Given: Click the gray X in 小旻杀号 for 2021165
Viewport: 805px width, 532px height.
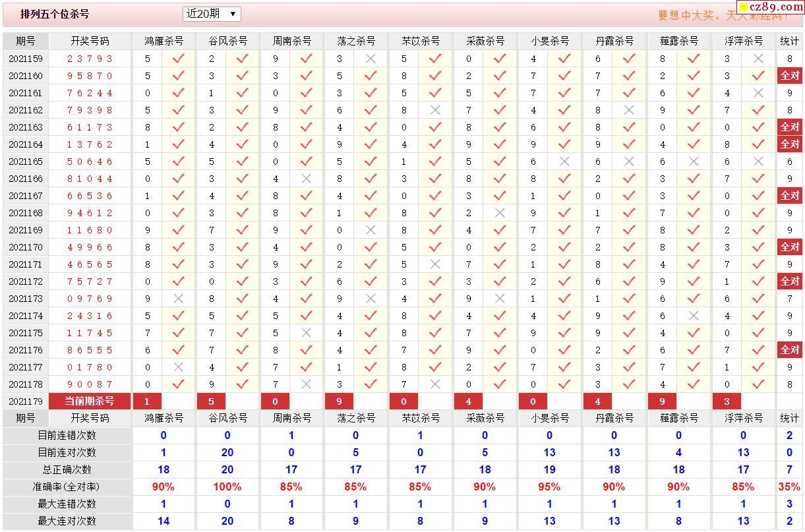Looking at the screenshot, I should click(x=564, y=162).
